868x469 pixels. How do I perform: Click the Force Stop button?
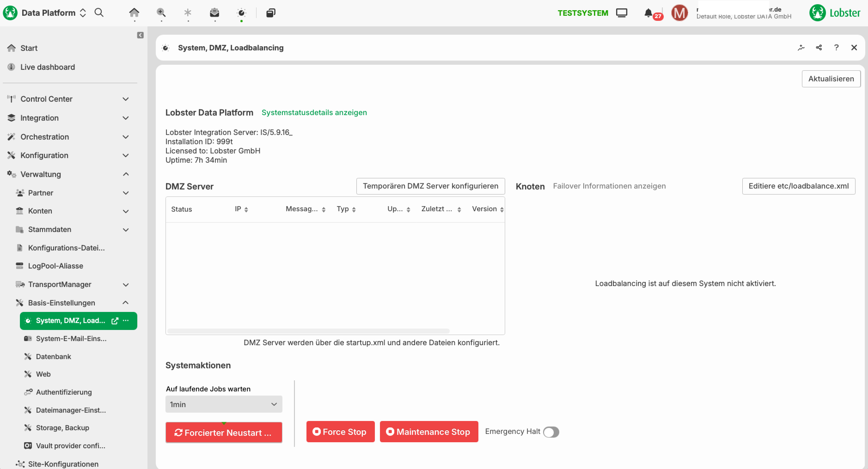340,432
